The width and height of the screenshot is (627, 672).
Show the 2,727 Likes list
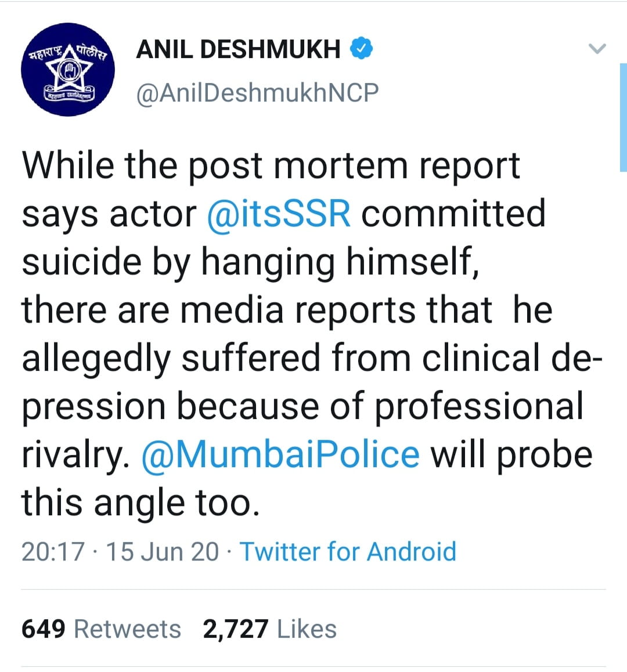(269, 629)
